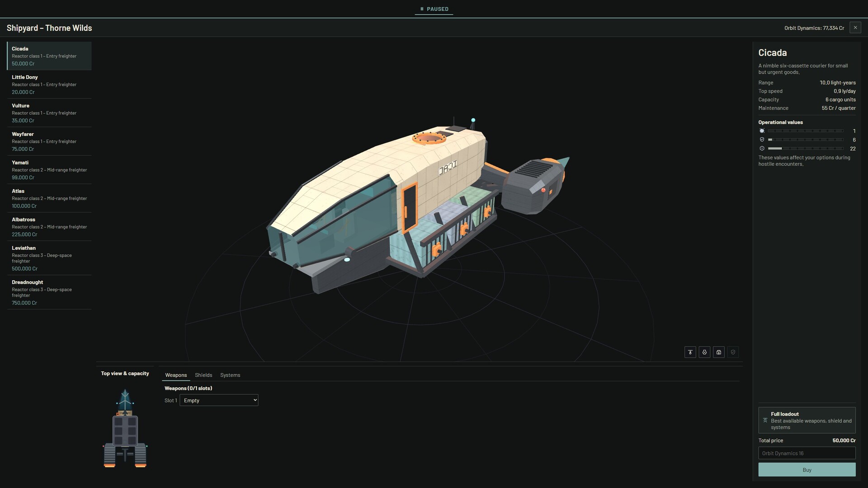Click the attack burst icon under Operational values
Screen dimensions: 868x488
(x=762, y=131)
